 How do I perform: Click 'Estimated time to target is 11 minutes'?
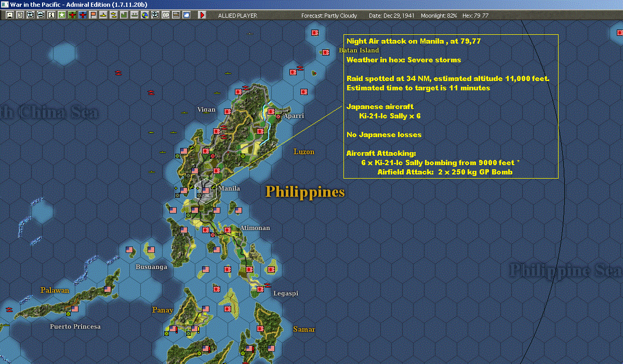[418, 88]
